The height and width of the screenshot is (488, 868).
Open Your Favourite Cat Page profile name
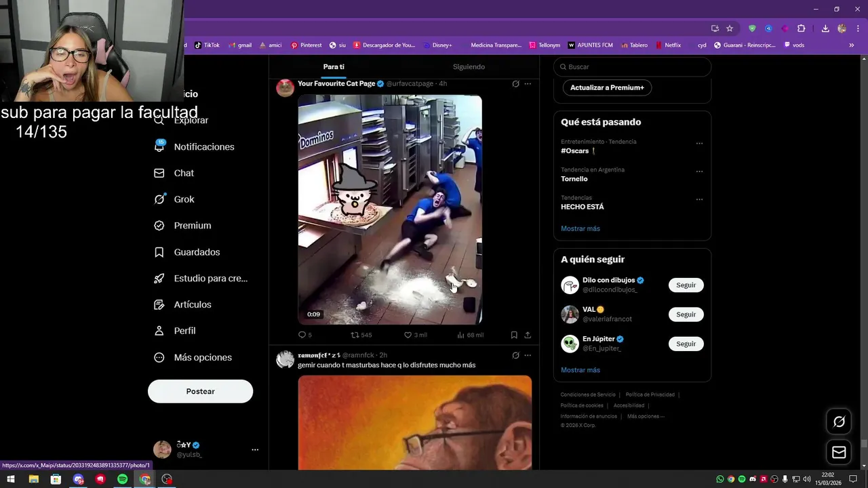pos(336,83)
